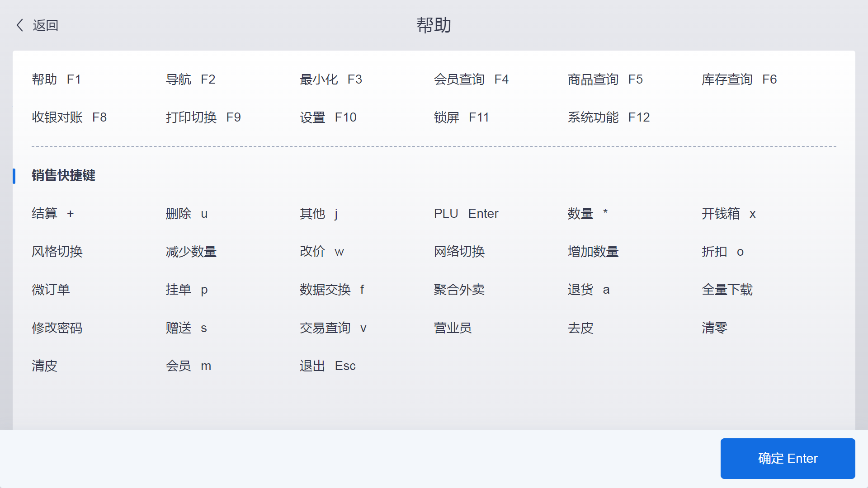This screenshot has width=868, height=488.
Task: Click the 修改密码 item
Action: click(x=57, y=328)
